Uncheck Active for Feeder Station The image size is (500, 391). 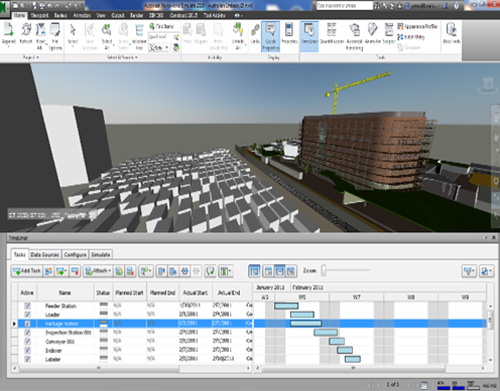[x=28, y=306]
